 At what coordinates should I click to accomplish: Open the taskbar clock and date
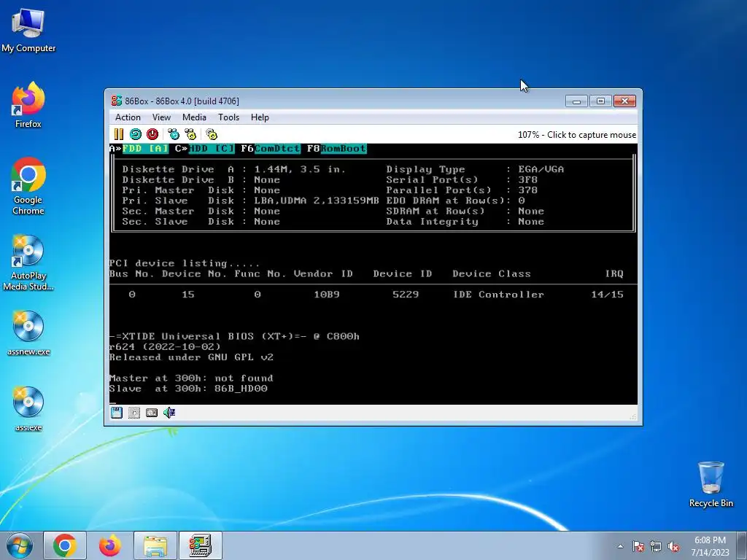(710, 546)
